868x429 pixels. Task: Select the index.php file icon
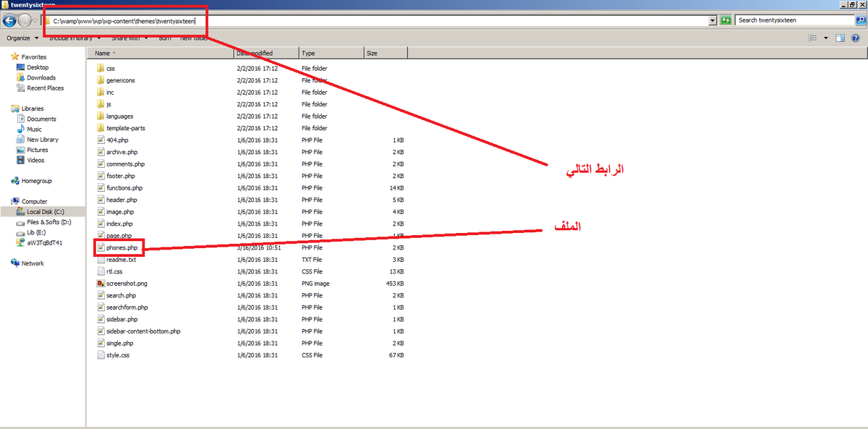pos(101,224)
